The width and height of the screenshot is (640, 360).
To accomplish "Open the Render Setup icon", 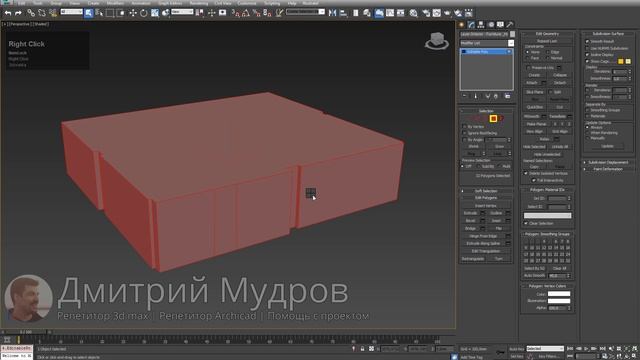I will (x=426, y=13).
